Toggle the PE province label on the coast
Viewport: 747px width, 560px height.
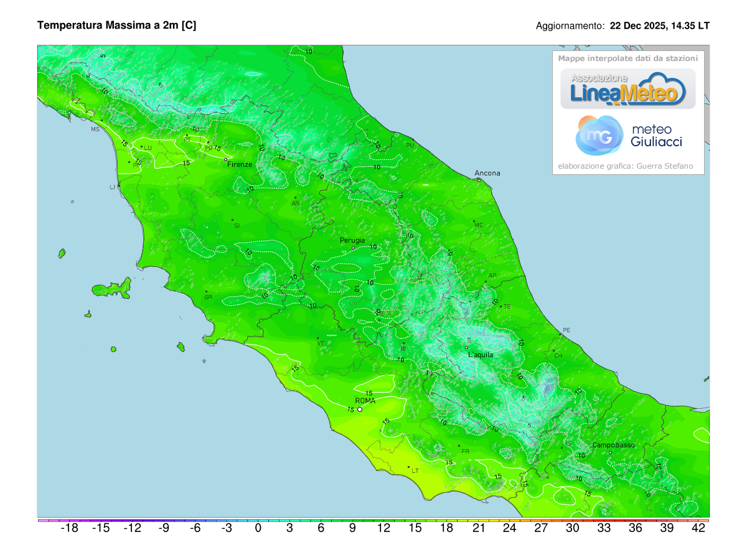567,330
